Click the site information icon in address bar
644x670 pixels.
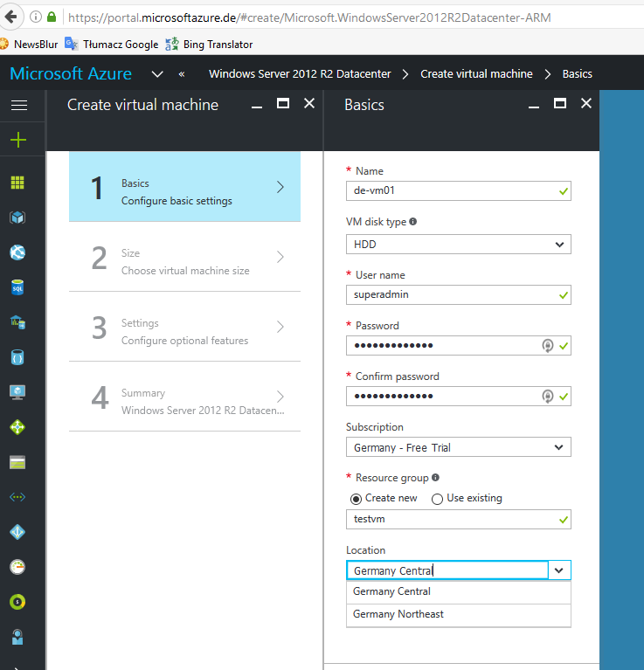(36, 17)
